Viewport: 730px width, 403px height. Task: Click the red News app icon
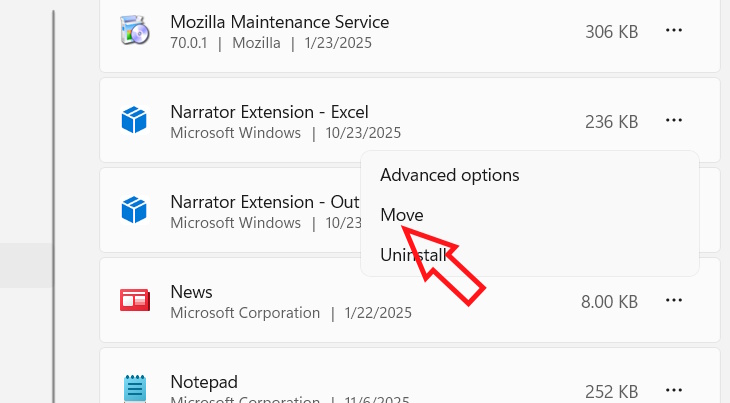click(134, 300)
